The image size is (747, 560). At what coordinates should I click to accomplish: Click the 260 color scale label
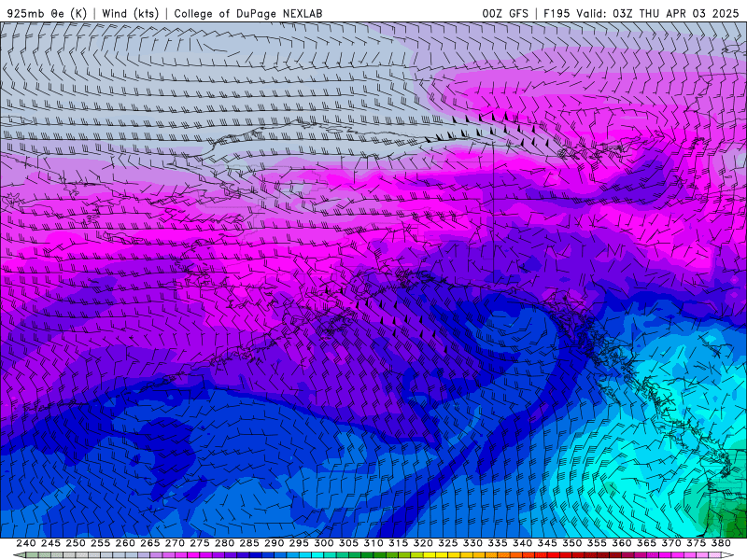pyautogui.click(x=125, y=543)
